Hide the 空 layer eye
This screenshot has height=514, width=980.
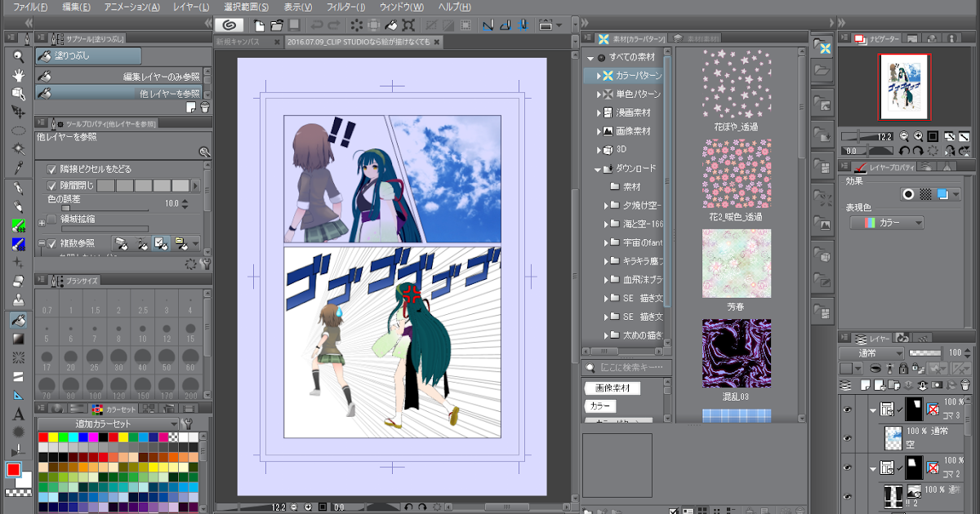point(847,439)
